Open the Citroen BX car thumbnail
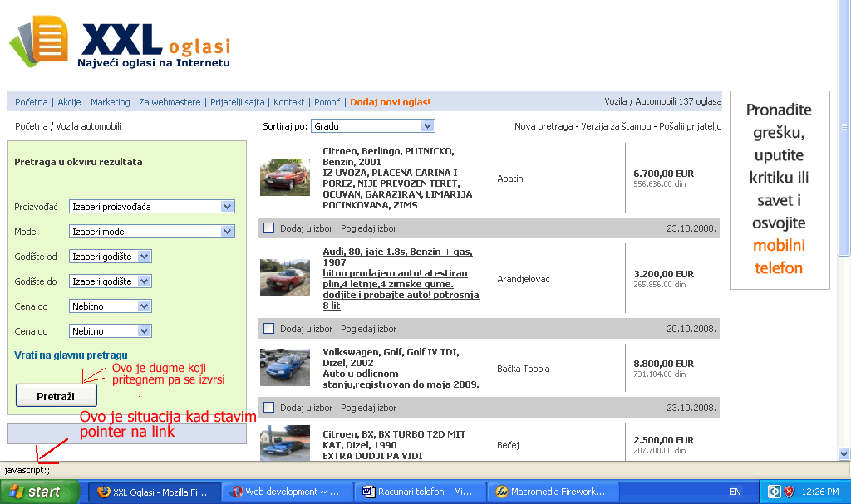851x504 pixels. pos(285,443)
